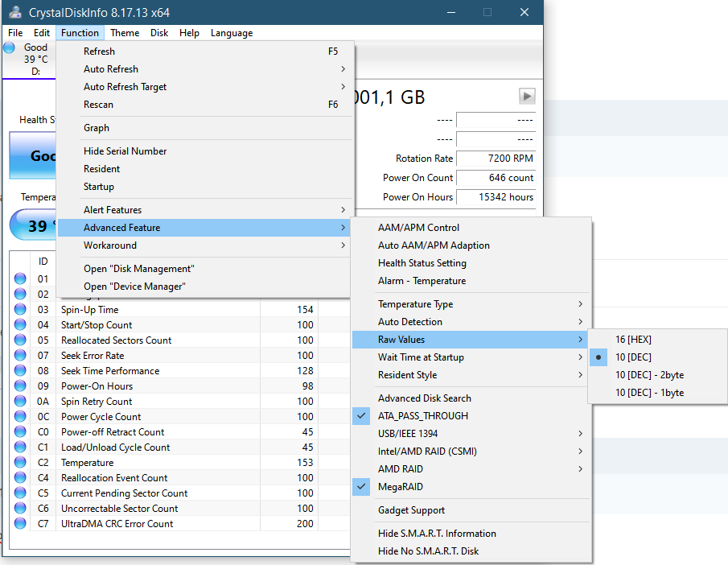
Task: Open the Theme menu
Action: point(125,33)
